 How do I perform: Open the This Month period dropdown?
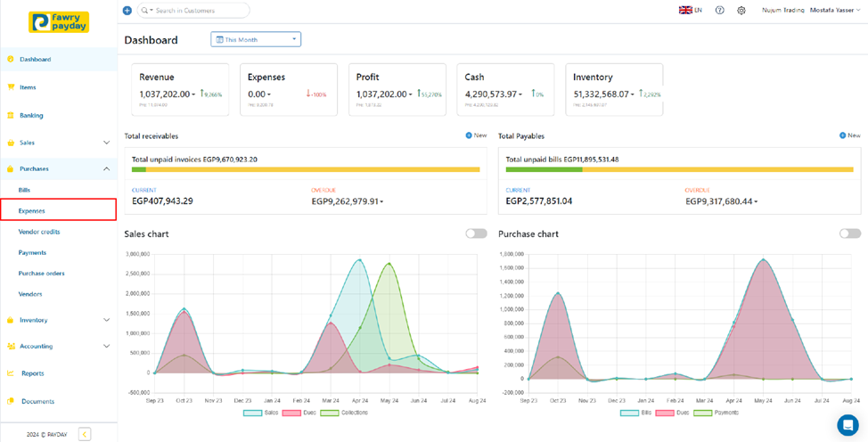256,39
